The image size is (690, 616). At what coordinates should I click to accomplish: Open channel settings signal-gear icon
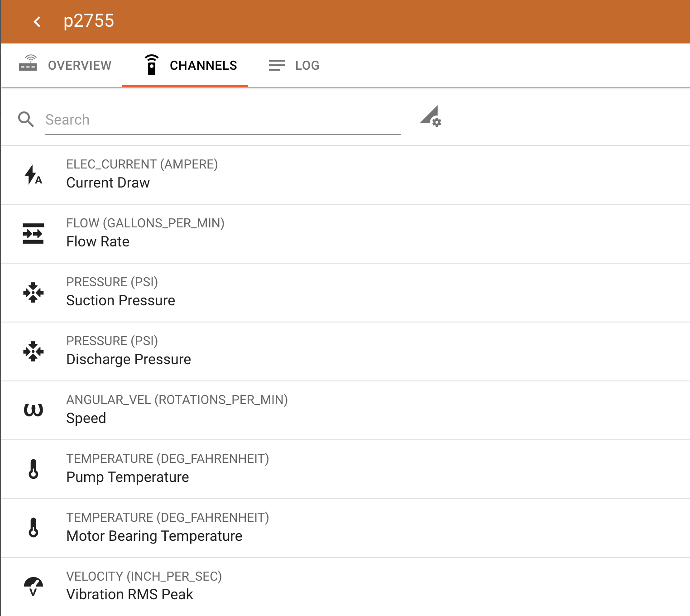click(431, 116)
